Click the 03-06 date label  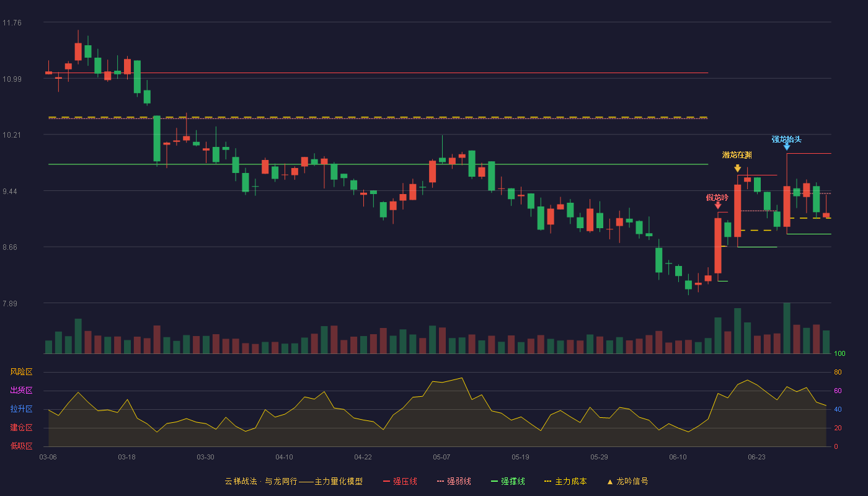tap(48, 457)
